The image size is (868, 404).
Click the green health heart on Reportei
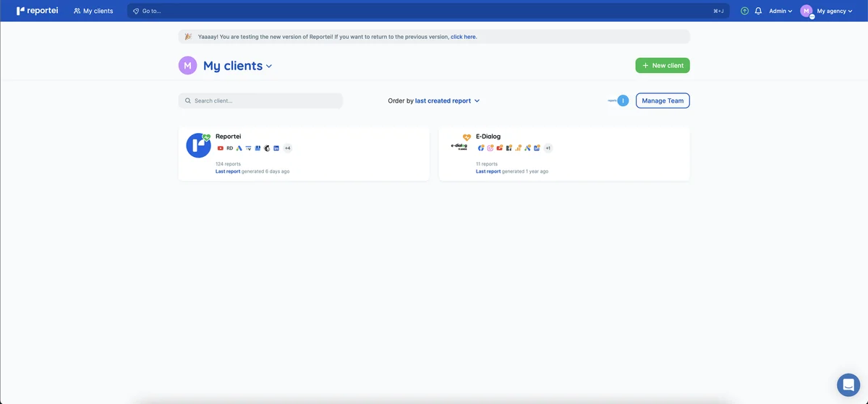(206, 137)
